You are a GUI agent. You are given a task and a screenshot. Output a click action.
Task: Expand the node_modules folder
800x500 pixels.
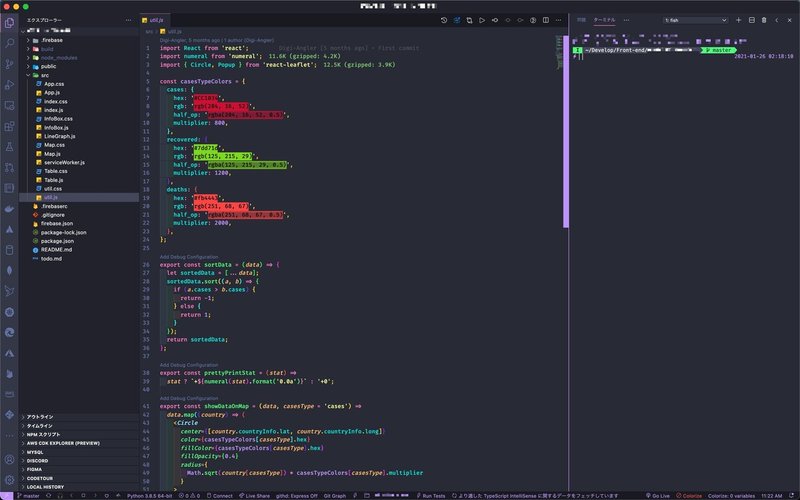(x=79, y=58)
